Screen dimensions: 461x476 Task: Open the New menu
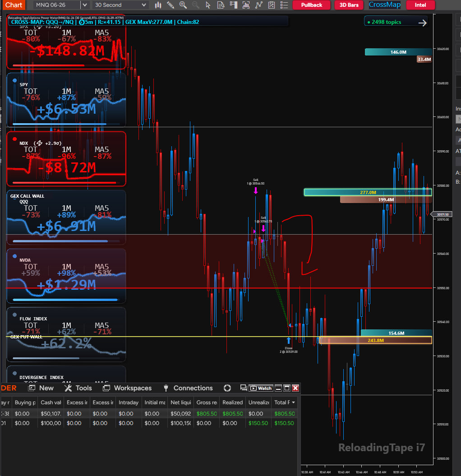pos(46,388)
